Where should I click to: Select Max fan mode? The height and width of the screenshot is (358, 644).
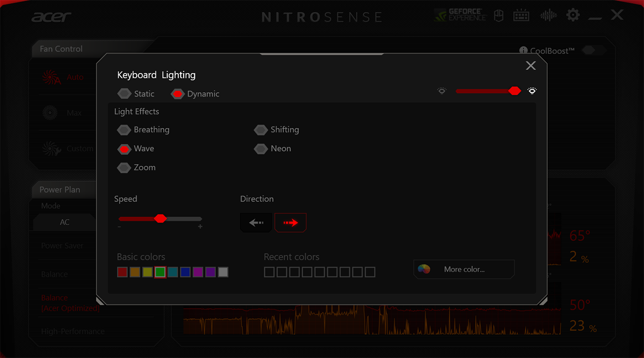click(64, 112)
